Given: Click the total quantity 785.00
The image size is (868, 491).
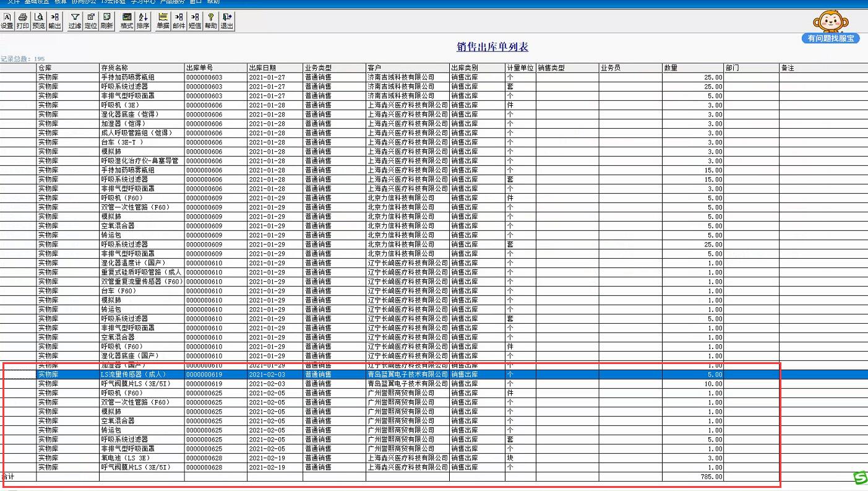Looking at the screenshot, I should coord(711,477).
